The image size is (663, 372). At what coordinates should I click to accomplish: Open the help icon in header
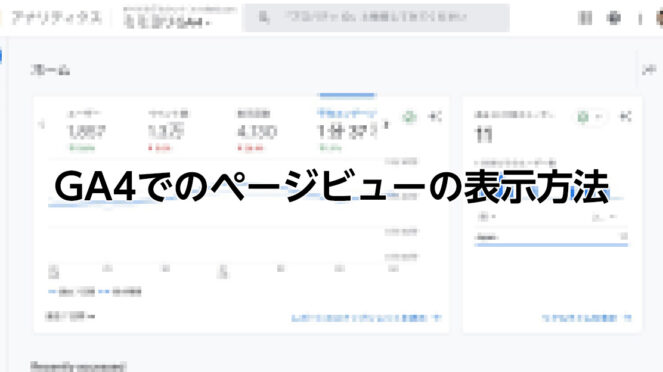pos(614,18)
